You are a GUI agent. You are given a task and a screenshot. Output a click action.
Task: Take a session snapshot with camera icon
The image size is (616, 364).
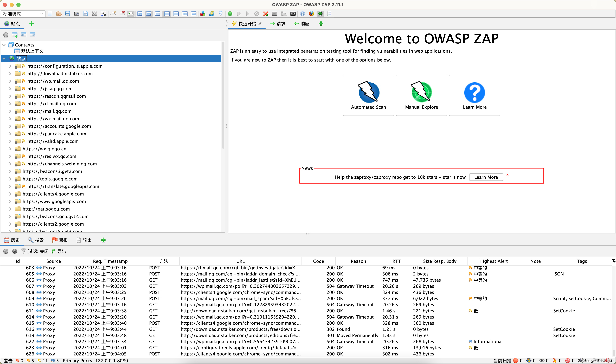tap(76, 14)
